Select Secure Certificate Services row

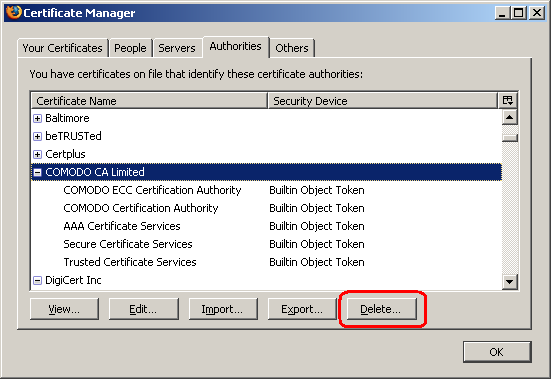(266, 244)
